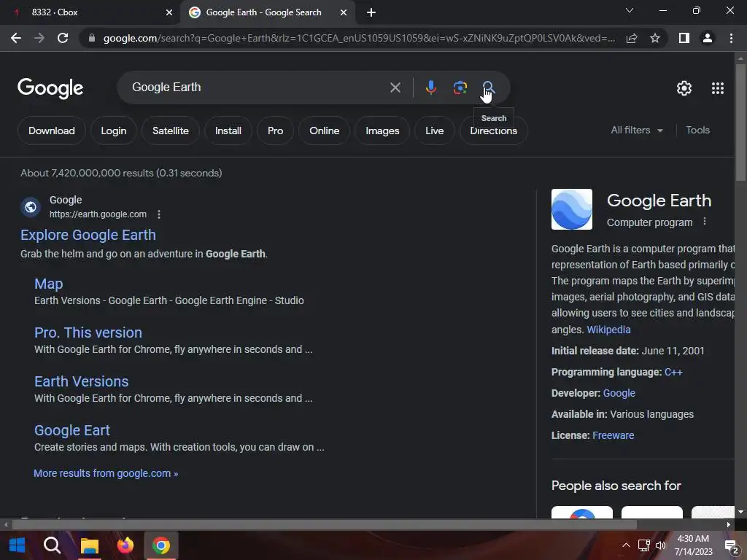Open more options for Google Earth panel
Viewport: 747px width, 560px height.
click(705, 222)
